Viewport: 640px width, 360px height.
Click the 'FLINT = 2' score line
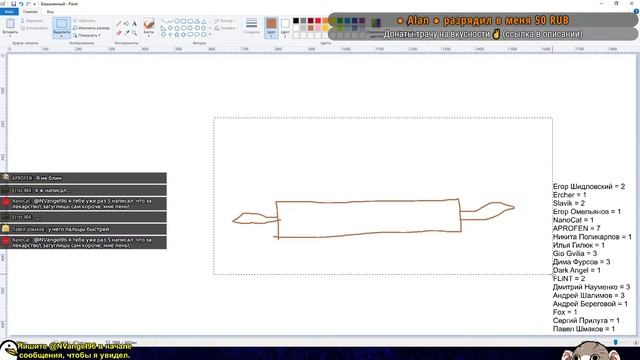click(569, 278)
